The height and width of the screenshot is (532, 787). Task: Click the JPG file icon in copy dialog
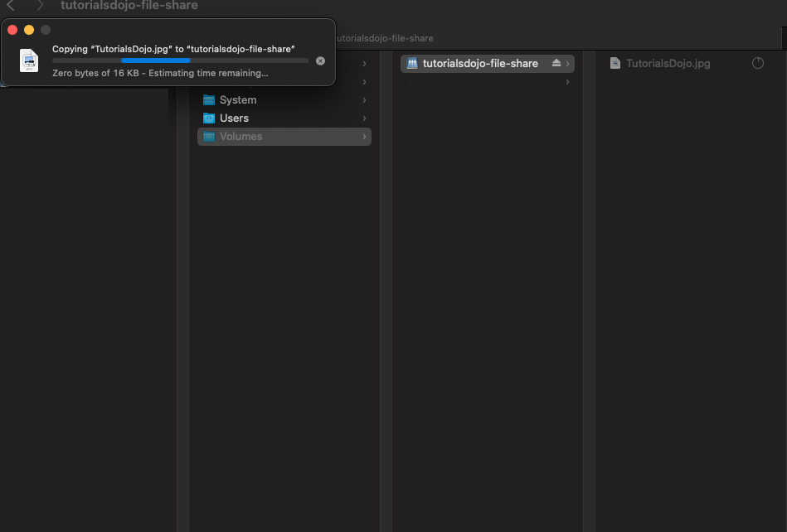[29, 60]
